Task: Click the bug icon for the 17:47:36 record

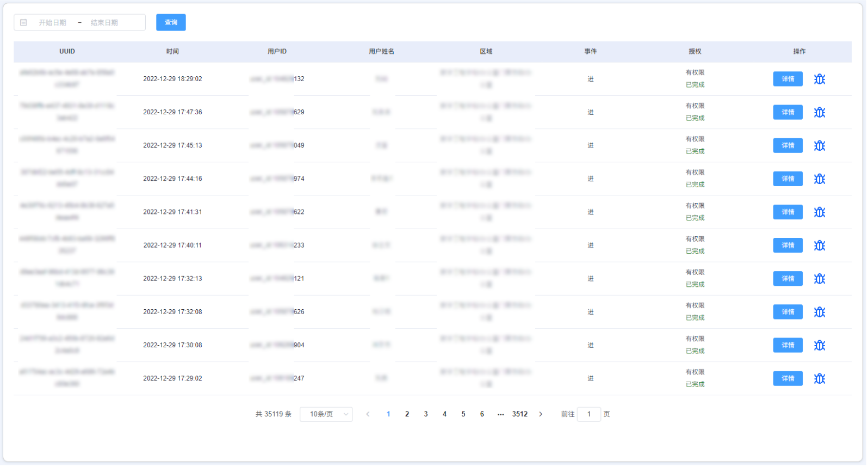Action: 821,112
